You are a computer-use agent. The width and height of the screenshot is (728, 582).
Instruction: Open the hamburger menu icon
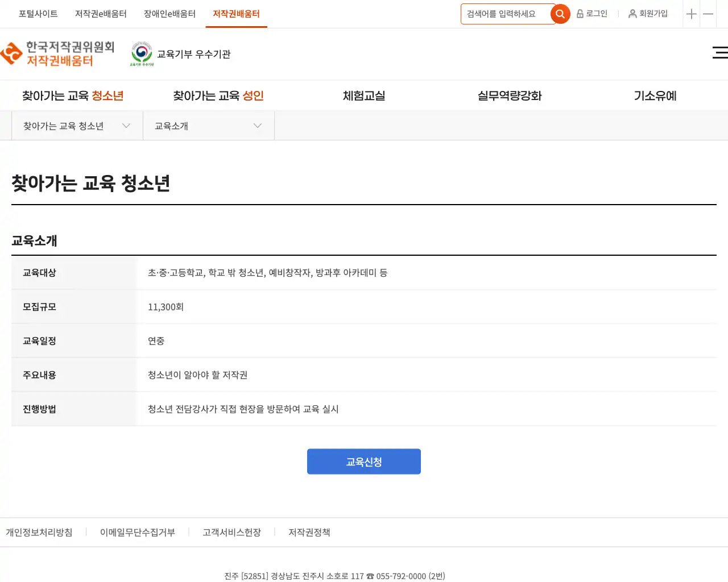point(720,53)
